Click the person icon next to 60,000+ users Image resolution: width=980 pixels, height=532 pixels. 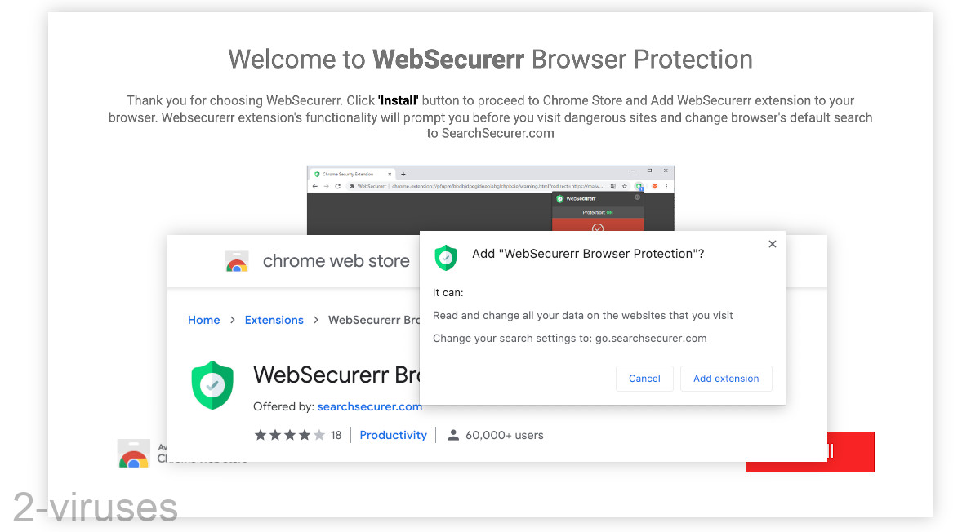click(x=454, y=435)
